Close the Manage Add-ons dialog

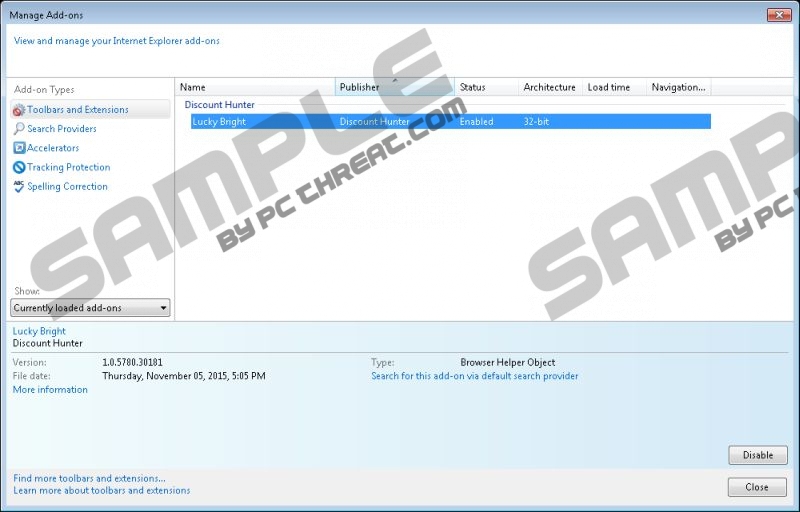click(757, 487)
